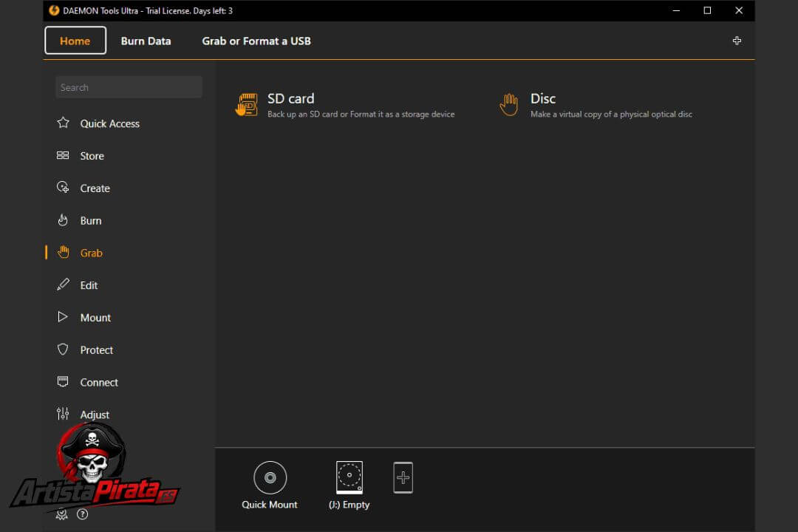Click the Create disc icon
The width and height of the screenshot is (798, 532).
(63, 188)
